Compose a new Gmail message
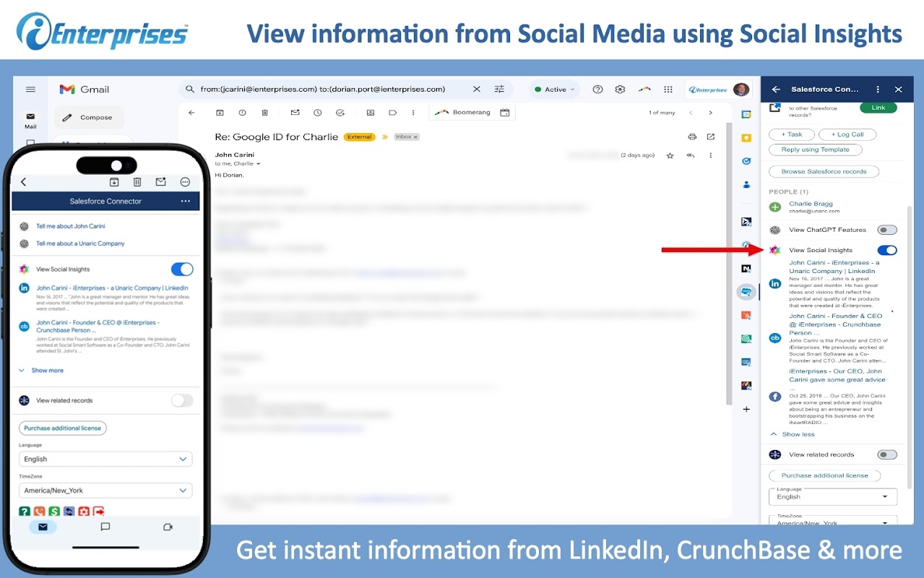The height and width of the screenshot is (578, 924). click(x=88, y=117)
